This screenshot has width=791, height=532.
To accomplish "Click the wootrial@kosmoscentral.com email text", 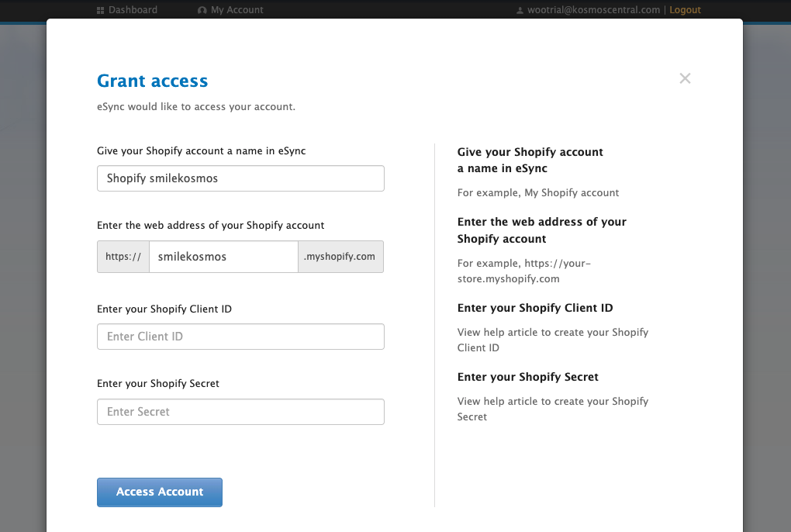I will pos(594,10).
